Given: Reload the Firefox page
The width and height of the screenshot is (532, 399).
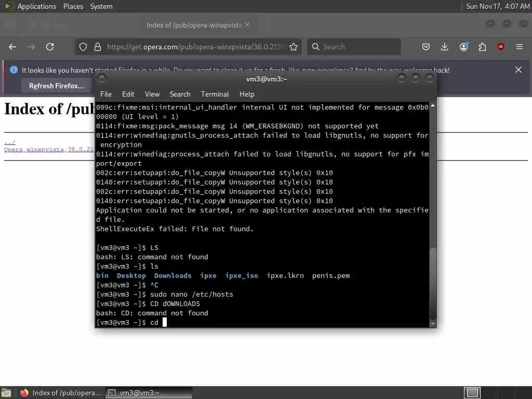Looking at the screenshot, I should 50,47.
